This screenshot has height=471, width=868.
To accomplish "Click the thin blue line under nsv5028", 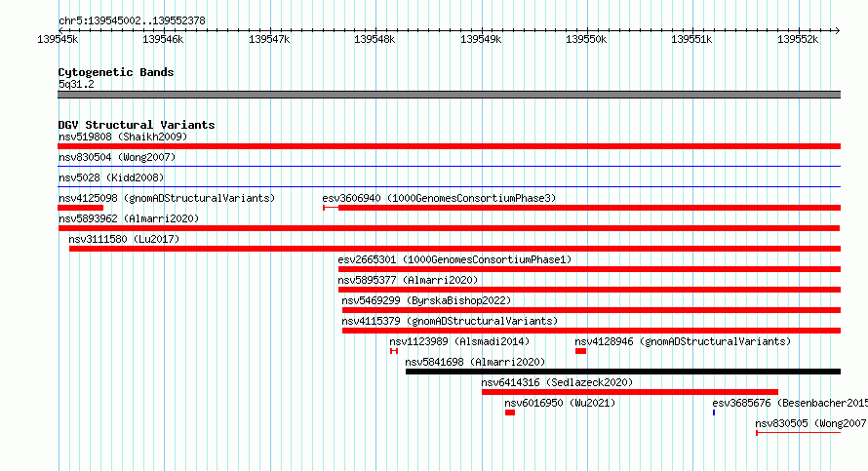I will (x=449, y=187).
